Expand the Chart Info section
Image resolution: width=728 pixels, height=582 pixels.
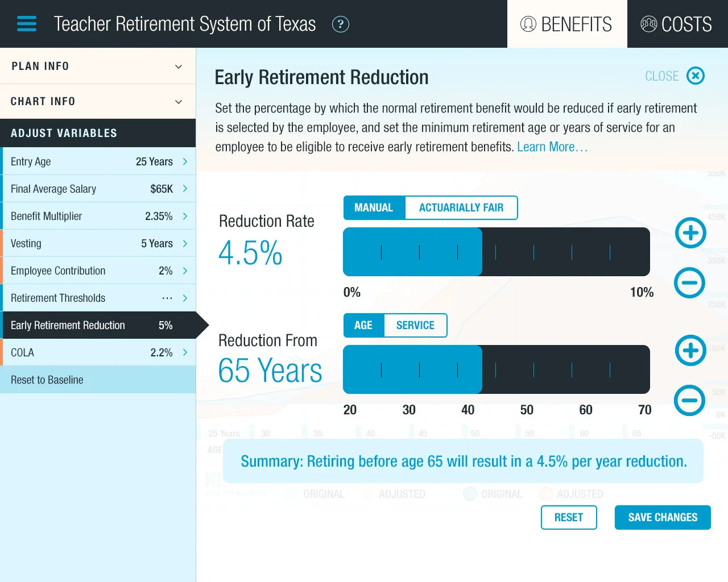[x=98, y=101]
